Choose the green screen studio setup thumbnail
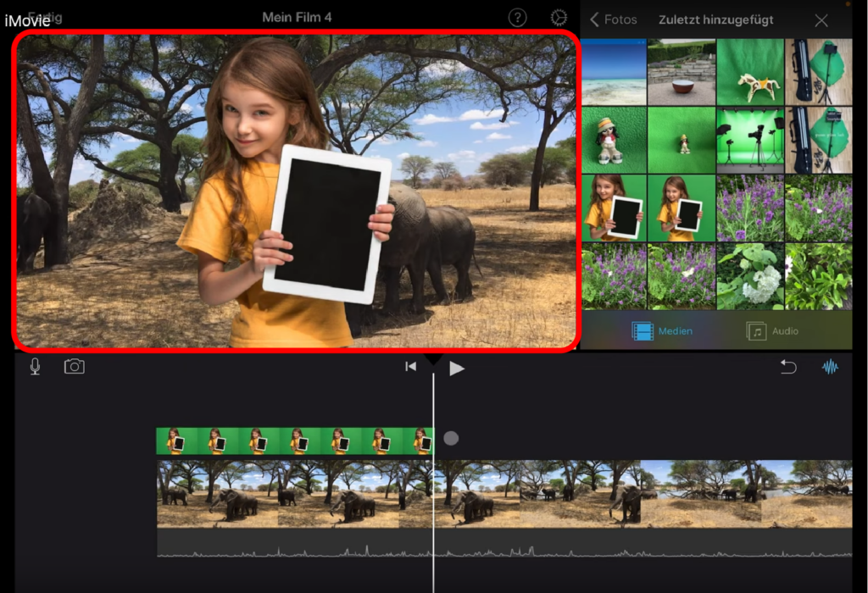This screenshot has height=593, width=868. pyautogui.click(x=750, y=140)
